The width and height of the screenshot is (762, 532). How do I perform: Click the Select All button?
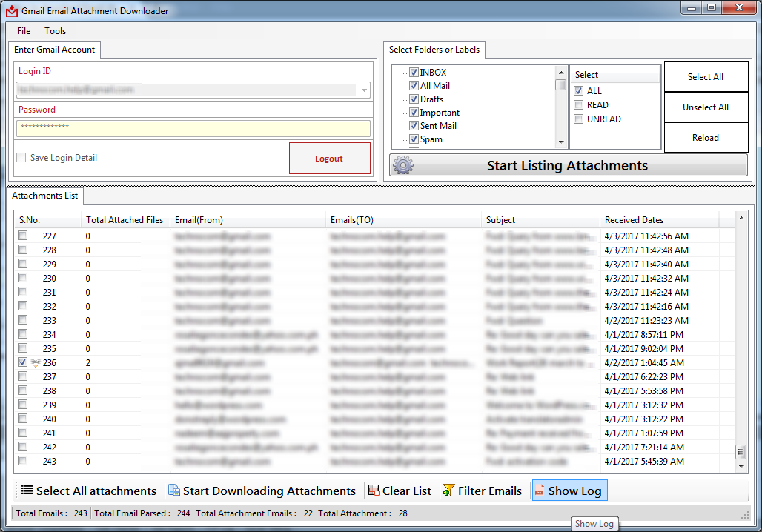coord(706,77)
